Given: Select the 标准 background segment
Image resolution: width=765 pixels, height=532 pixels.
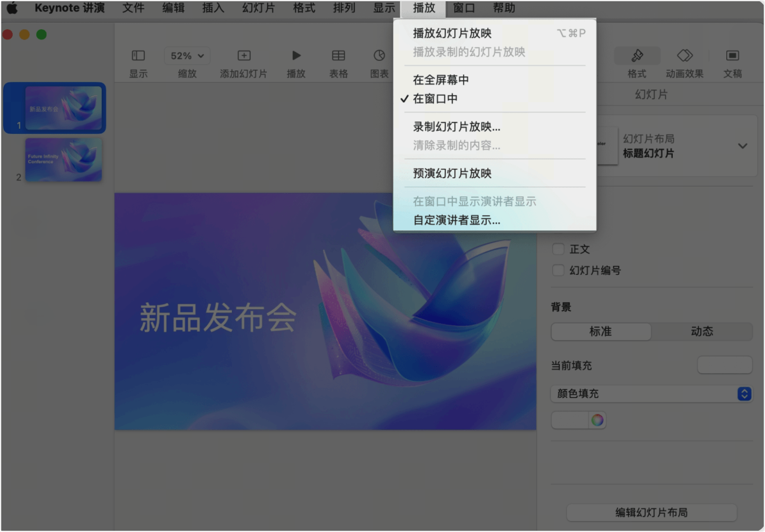Looking at the screenshot, I should pos(601,331).
